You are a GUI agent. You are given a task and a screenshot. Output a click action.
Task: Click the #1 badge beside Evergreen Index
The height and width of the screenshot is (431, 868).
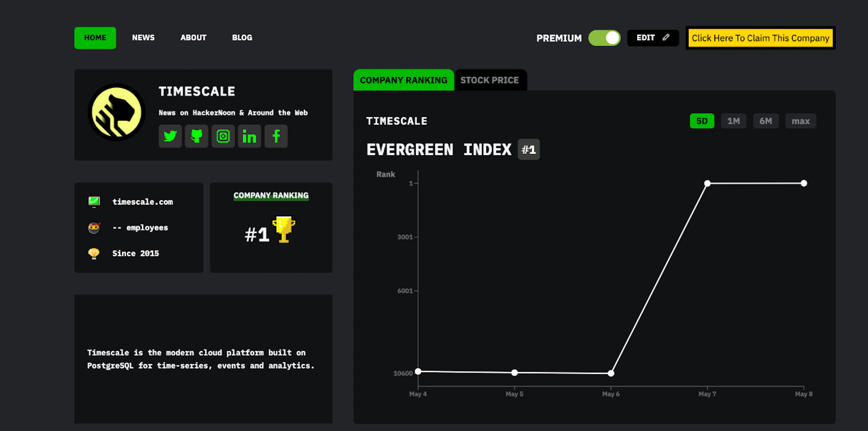pos(528,150)
